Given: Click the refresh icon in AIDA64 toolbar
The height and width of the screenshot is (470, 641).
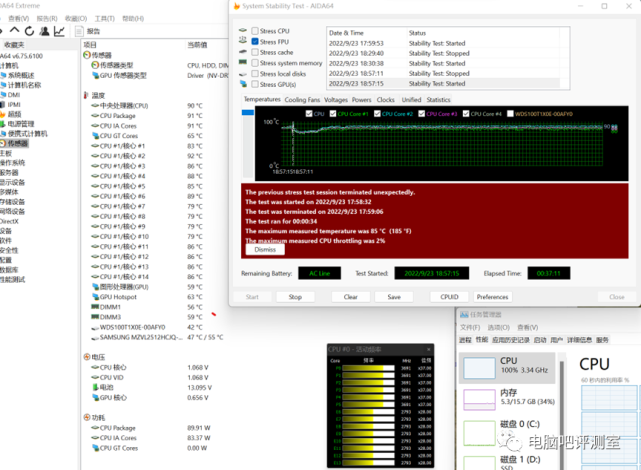Looking at the screenshot, I should click(31, 31).
